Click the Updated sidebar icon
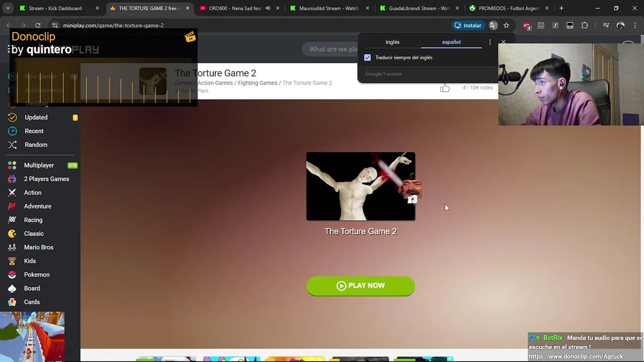Image resolution: width=644 pixels, height=362 pixels. pyautogui.click(x=13, y=117)
